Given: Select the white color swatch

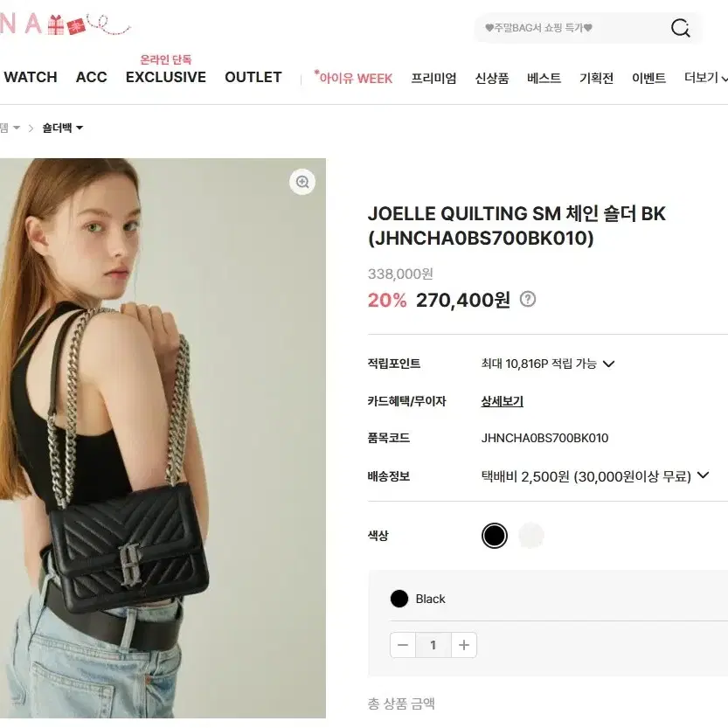Looking at the screenshot, I should pyautogui.click(x=531, y=536).
